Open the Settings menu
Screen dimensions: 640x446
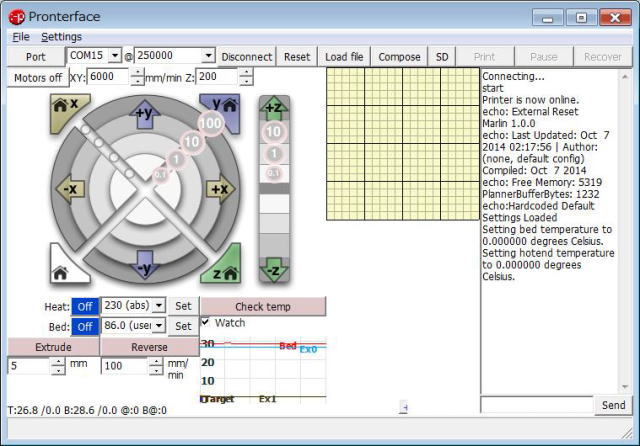(x=61, y=37)
